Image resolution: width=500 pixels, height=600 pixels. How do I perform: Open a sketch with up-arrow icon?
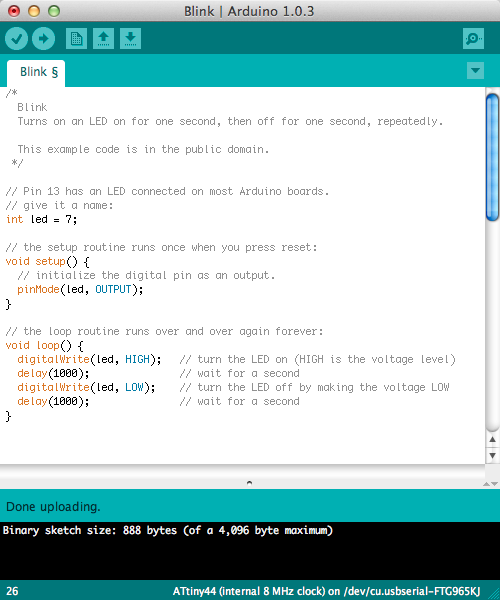[103, 39]
